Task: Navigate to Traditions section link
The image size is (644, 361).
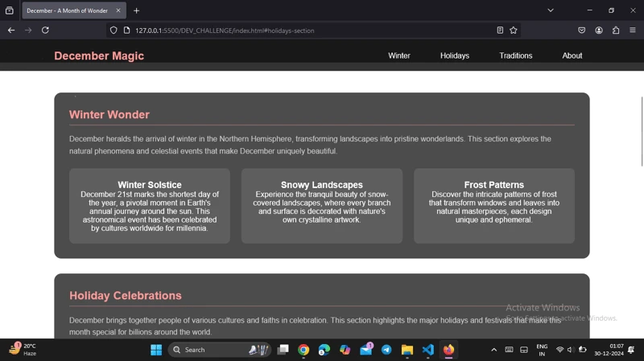Action: coord(515,55)
